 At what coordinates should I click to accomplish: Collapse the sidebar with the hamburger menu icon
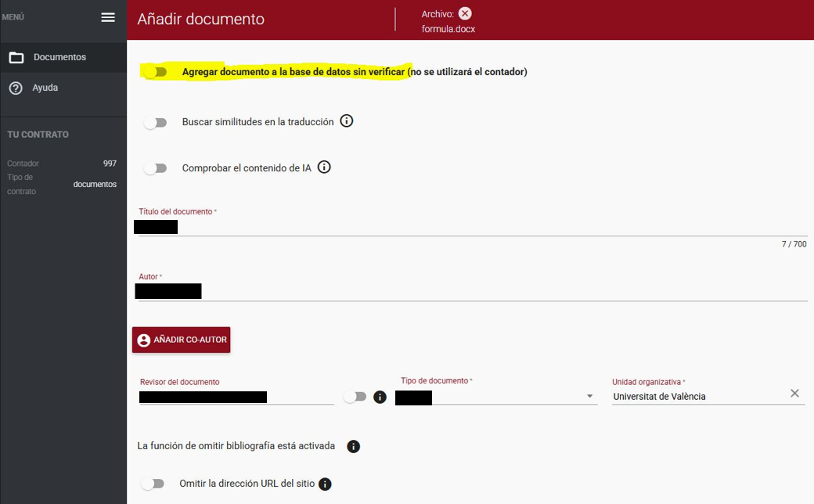108,17
